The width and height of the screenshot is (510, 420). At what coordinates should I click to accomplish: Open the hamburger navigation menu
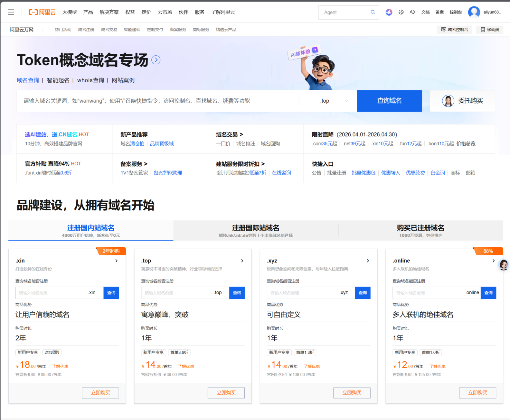click(x=11, y=12)
